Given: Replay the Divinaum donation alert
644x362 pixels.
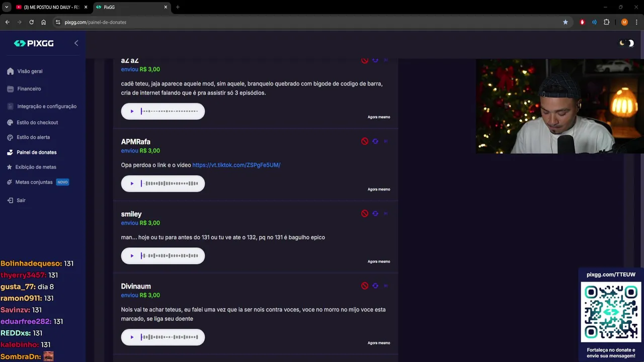Looking at the screenshot, I should (x=375, y=286).
